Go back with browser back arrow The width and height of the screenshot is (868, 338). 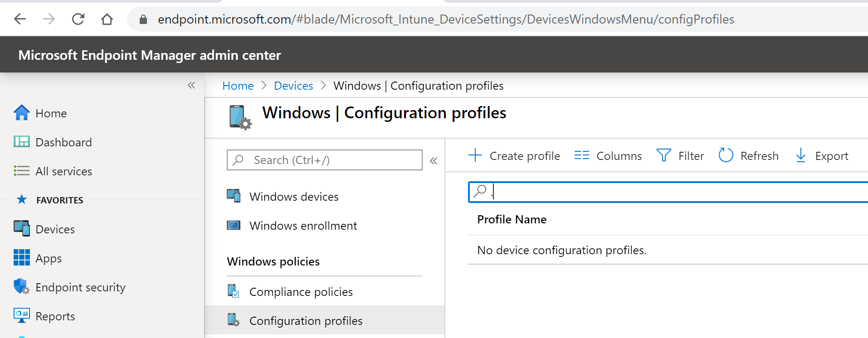click(20, 19)
